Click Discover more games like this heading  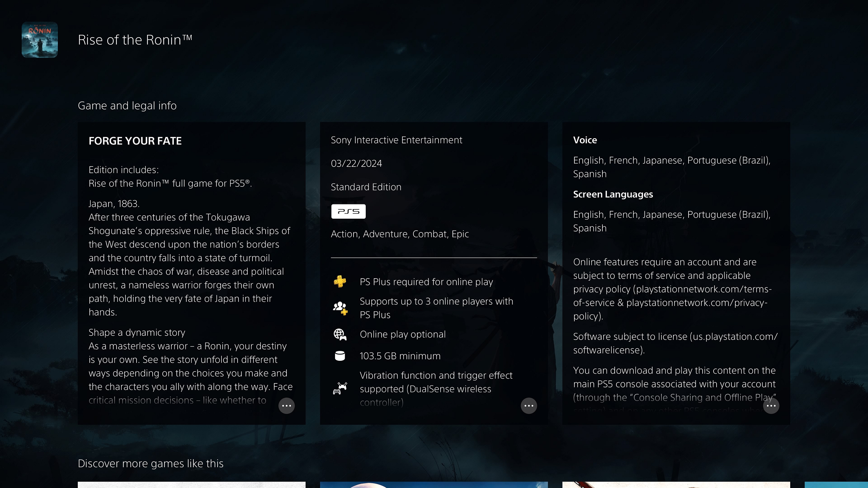[x=150, y=464]
